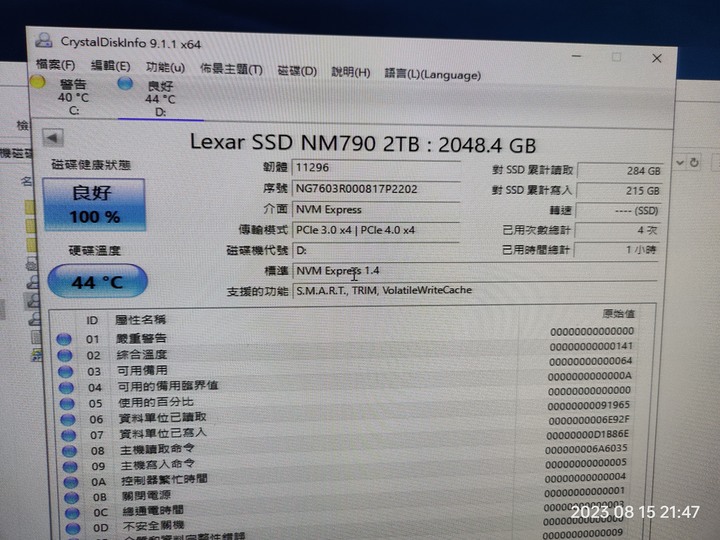Open the 功能(u) menu

coord(165,68)
